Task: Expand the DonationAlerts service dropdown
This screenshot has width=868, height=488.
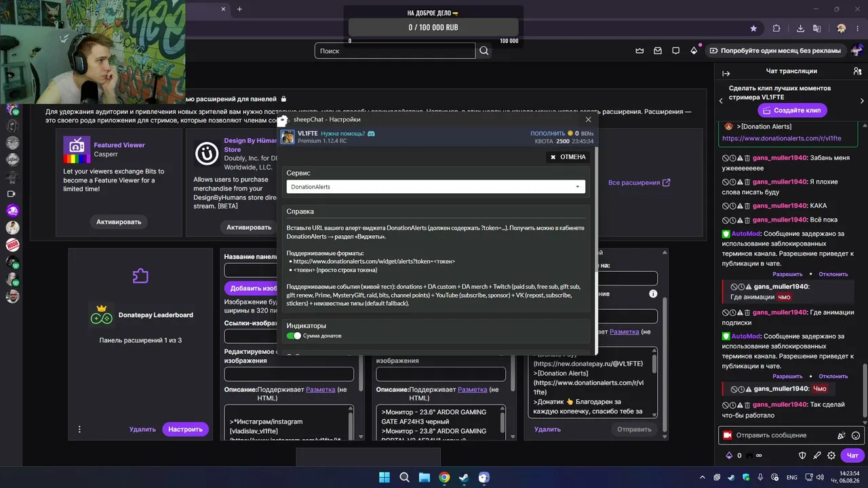Action: pos(435,186)
